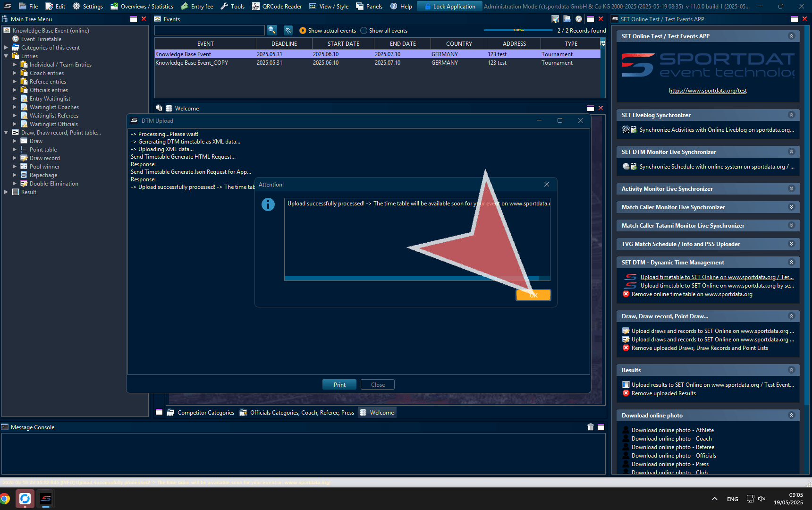
Task: Clear the Message Console with trash icon
Action: click(590, 427)
